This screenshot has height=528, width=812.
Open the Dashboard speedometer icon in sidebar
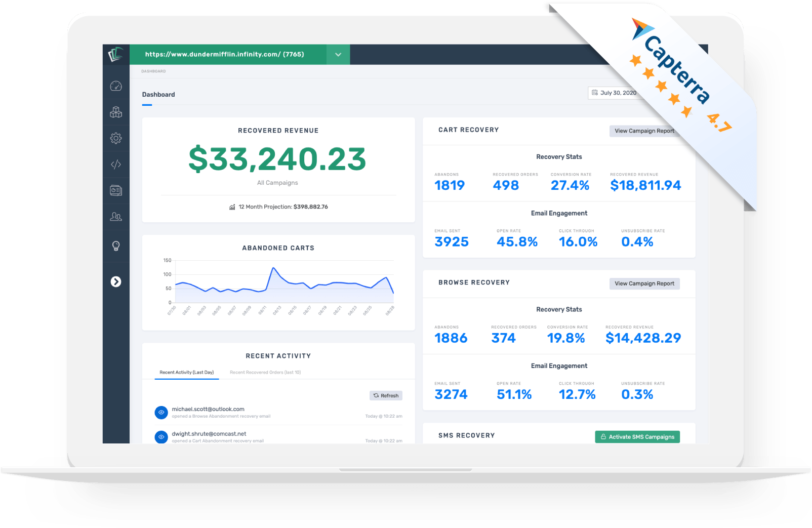(x=116, y=87)
